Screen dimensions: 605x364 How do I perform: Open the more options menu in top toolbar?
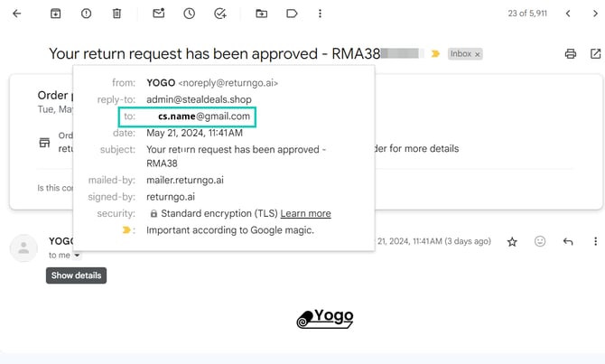click(321, 14)
